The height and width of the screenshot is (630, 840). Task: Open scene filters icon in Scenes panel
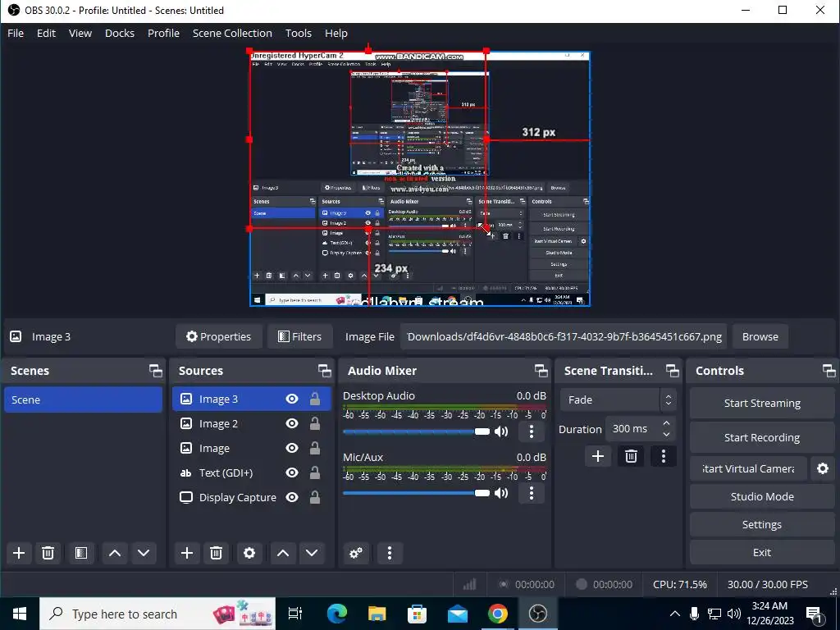click(x=81, y=553)
